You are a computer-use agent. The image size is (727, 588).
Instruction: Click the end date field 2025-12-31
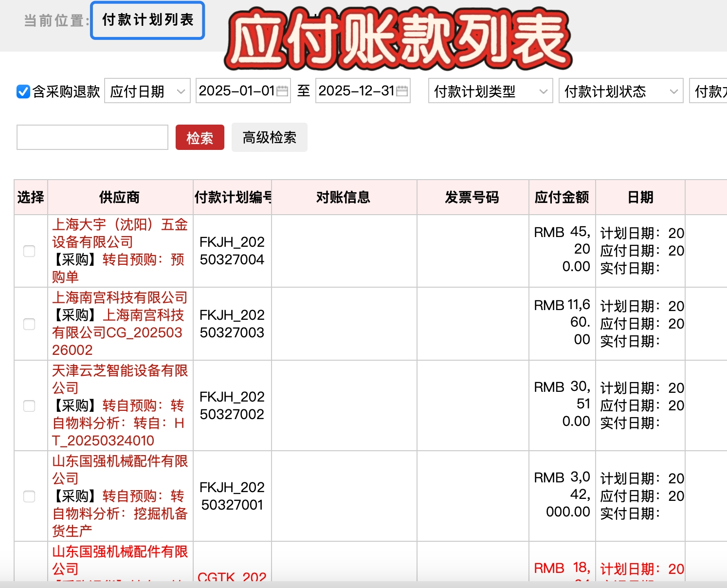tap(363, 91)
